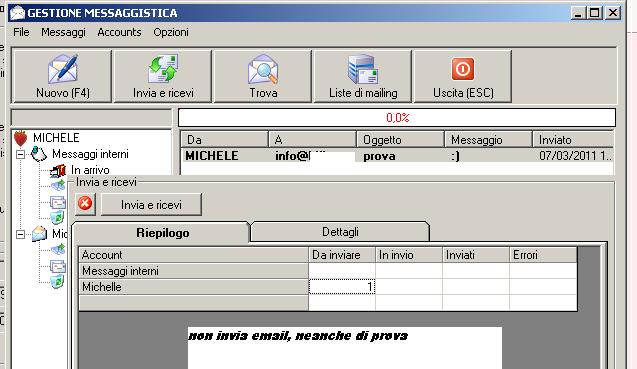The width and height of the screenshot is (637, 369).
Task: Click the In arrivo mailbox icon
Action: tap(58, 171)
